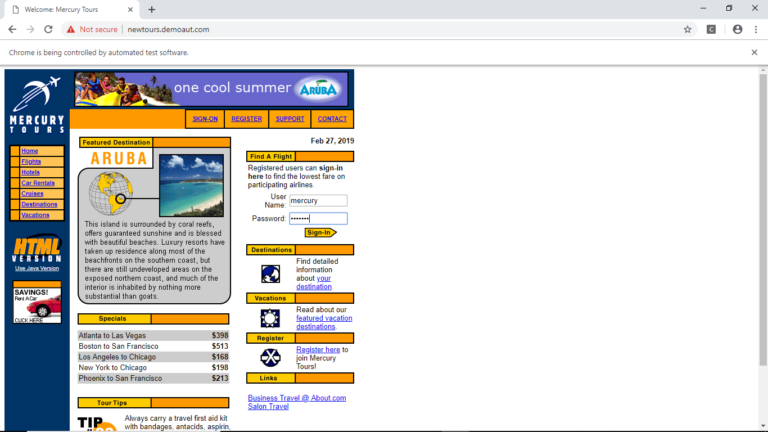Image resolution: width=768 pixels, height=432 pixels.
Task: Click the Destinations compass icon
Action: [270, 274]
